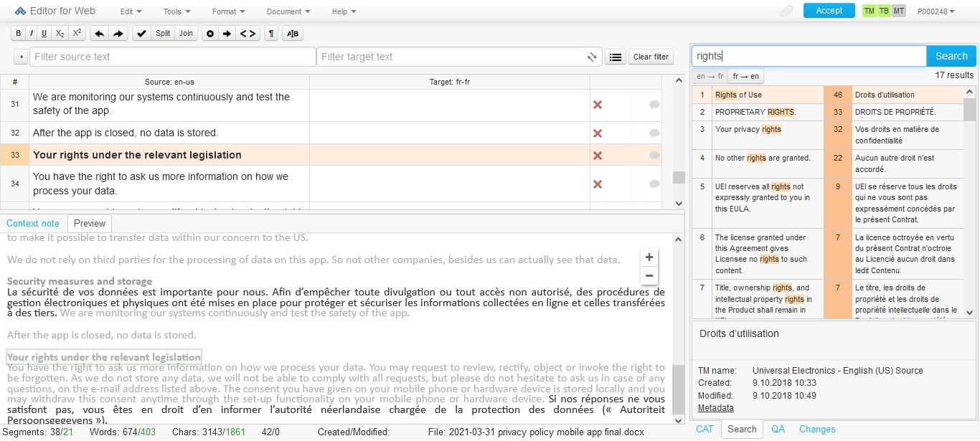Show hidden formatting marks with the pilcrow icon

tap(271, 33)
